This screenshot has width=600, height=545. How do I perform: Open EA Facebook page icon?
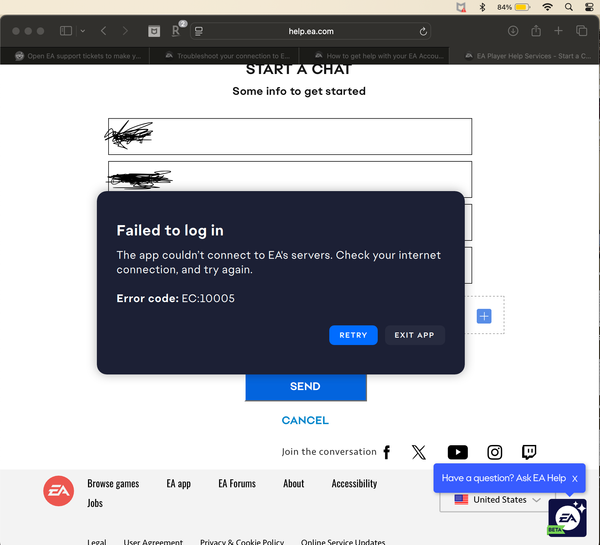[x=387, y=452]
